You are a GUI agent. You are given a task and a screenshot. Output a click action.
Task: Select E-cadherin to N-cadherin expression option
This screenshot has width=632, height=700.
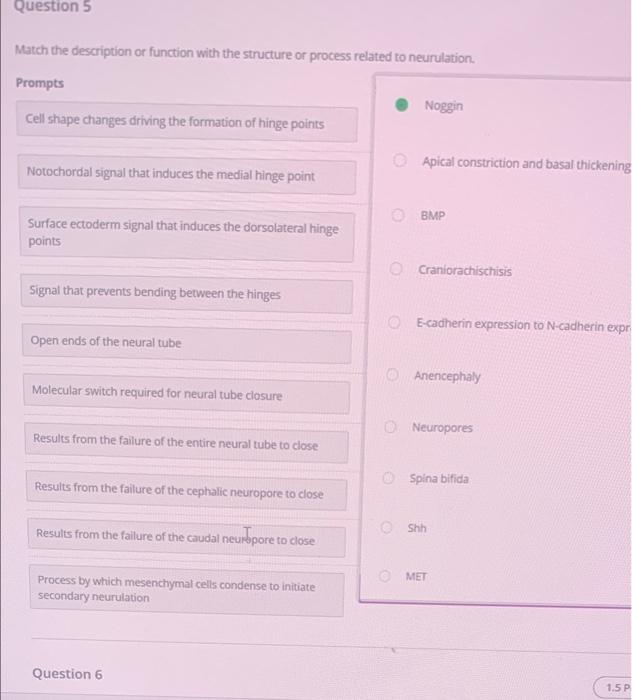pyautogui.click(x=394, y=322)
